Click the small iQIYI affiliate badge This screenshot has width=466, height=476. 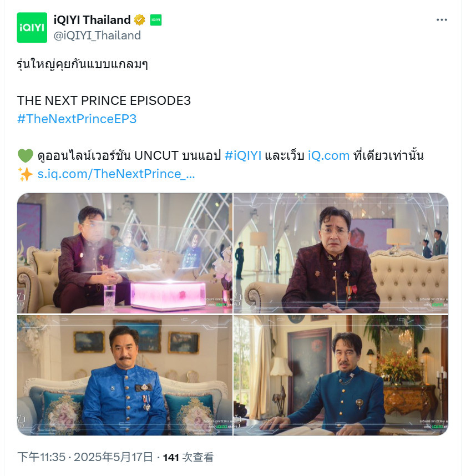coord(156,20)
